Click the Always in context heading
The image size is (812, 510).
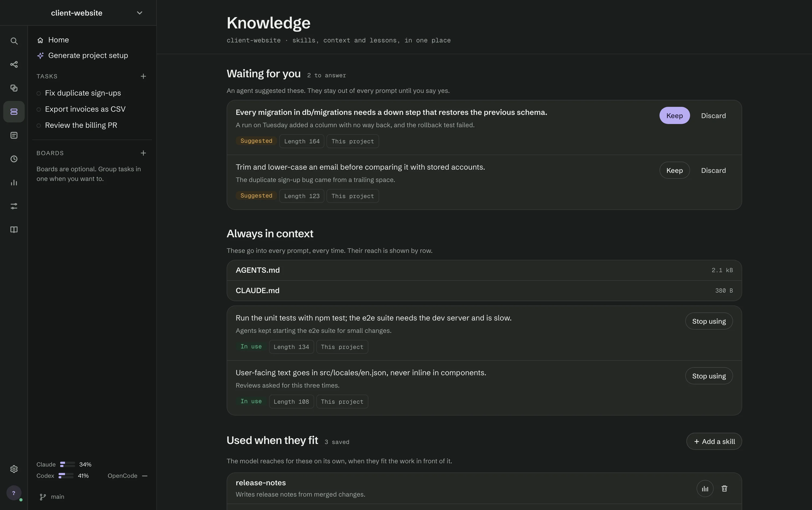pos(270,234)
